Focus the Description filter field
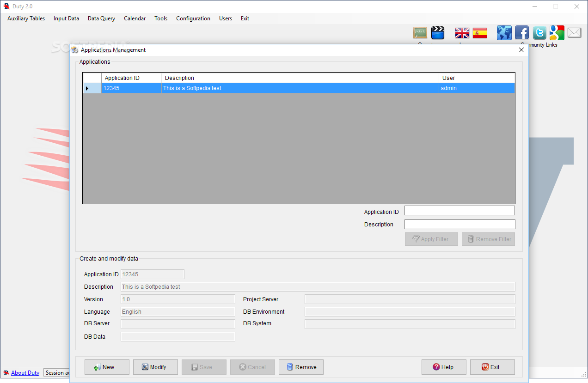The image size is (588, 383). [x=459, y=224]
